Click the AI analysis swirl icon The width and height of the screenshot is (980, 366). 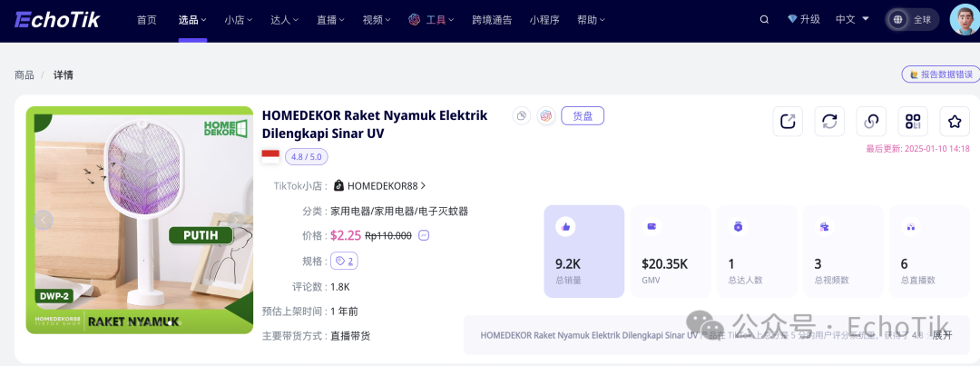pyautogui.click(x=545, y=115)
